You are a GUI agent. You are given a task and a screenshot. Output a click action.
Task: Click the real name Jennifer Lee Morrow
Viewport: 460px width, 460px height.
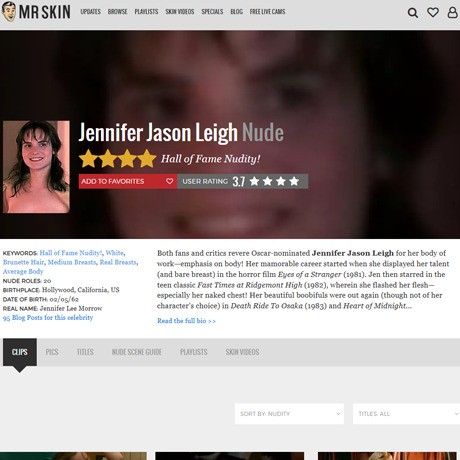point(71,308)
